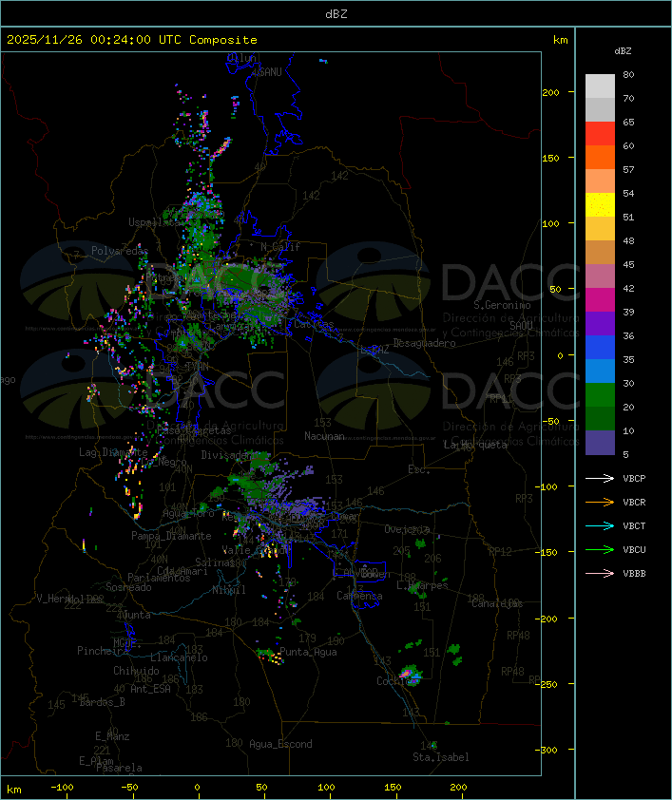Click the Desaguadero place label
Viewport: 672px width, 800px height.
[x=424, y=343]
